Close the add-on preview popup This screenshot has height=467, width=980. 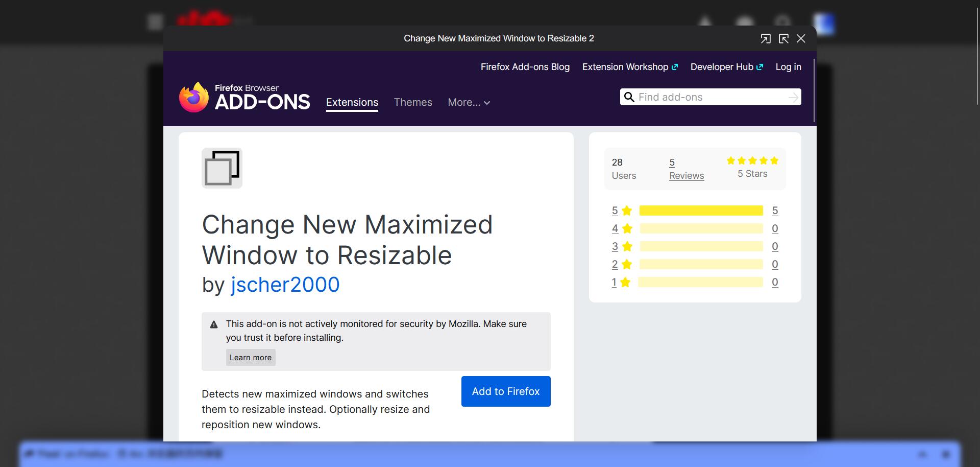pyautogui.click(x=801, y=39)
